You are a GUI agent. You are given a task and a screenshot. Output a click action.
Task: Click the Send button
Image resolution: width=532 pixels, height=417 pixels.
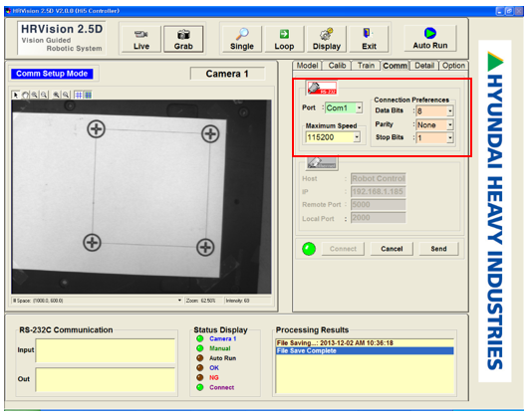[x=438, y=249]
